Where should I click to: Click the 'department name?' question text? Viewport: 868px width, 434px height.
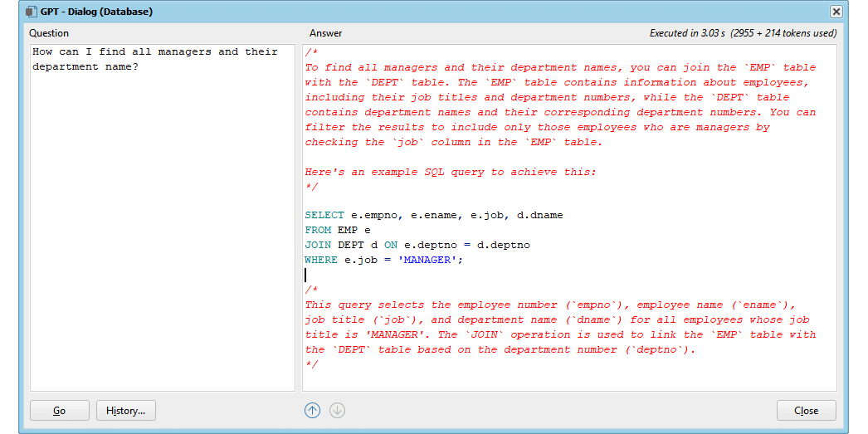(x=85, y=66)
